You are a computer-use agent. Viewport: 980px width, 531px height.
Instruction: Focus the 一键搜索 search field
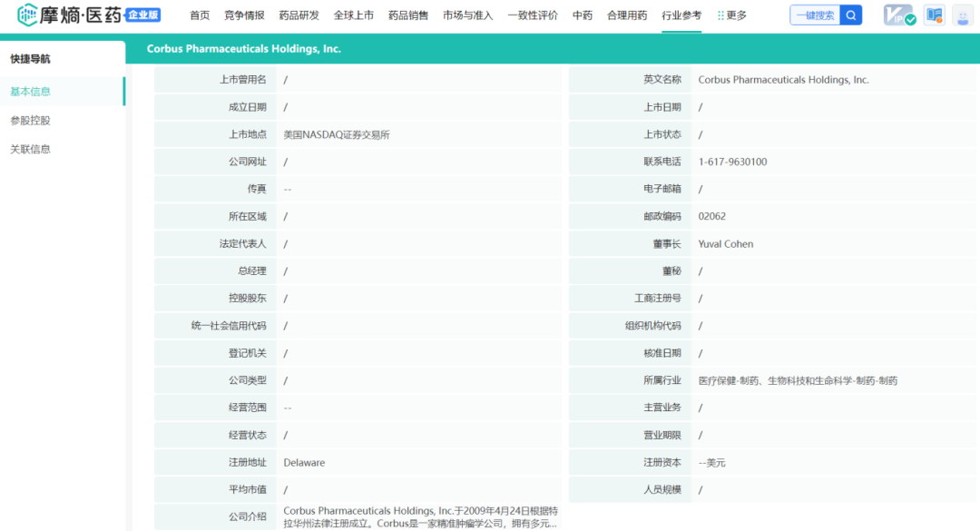(x=815, y=15)
